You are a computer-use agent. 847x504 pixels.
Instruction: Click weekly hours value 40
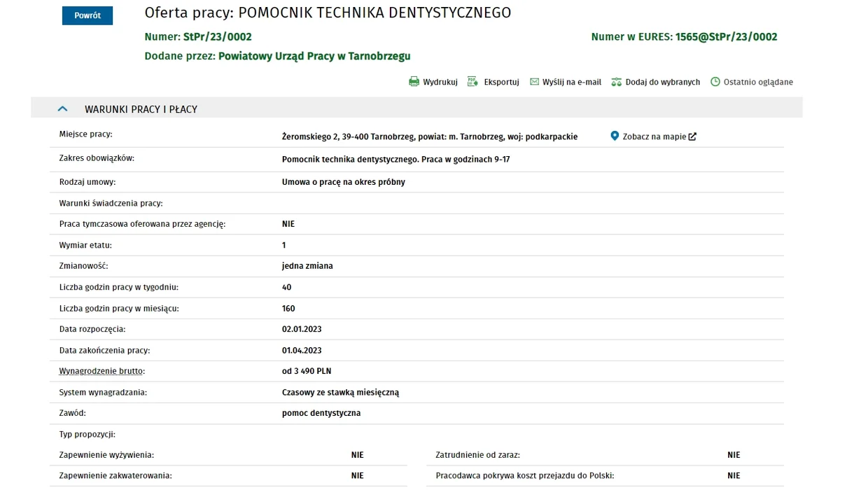[x=286, y=287]
